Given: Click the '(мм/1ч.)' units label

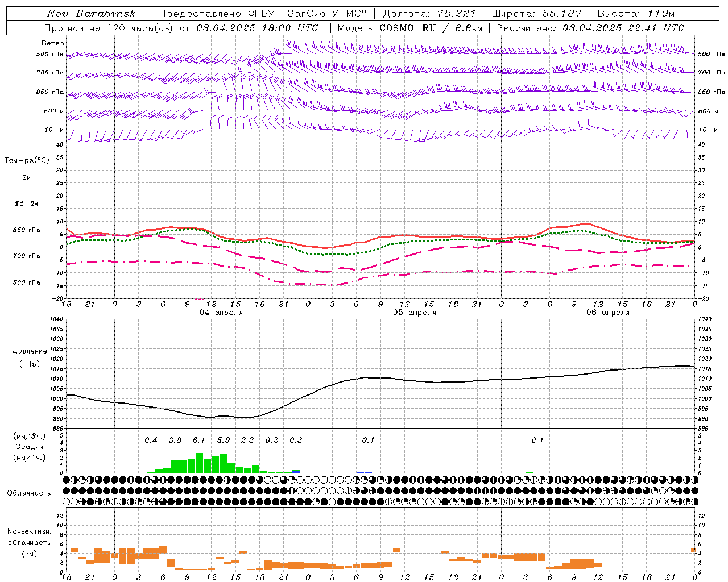Looking at the screenshot, I should (x=30, y=458).
